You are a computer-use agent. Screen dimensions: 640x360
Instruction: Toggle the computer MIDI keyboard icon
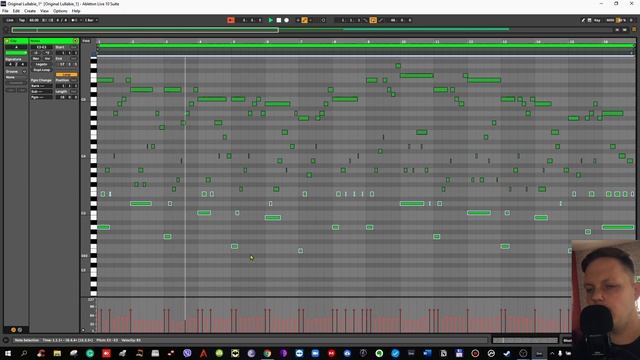pyautogui.click(x=589, y=20)
